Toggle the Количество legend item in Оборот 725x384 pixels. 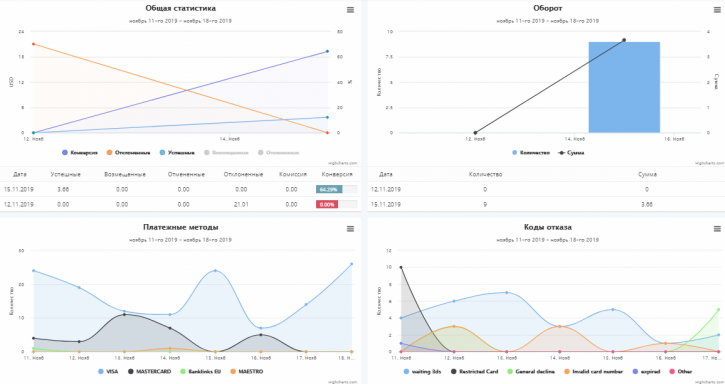[531, 153]
